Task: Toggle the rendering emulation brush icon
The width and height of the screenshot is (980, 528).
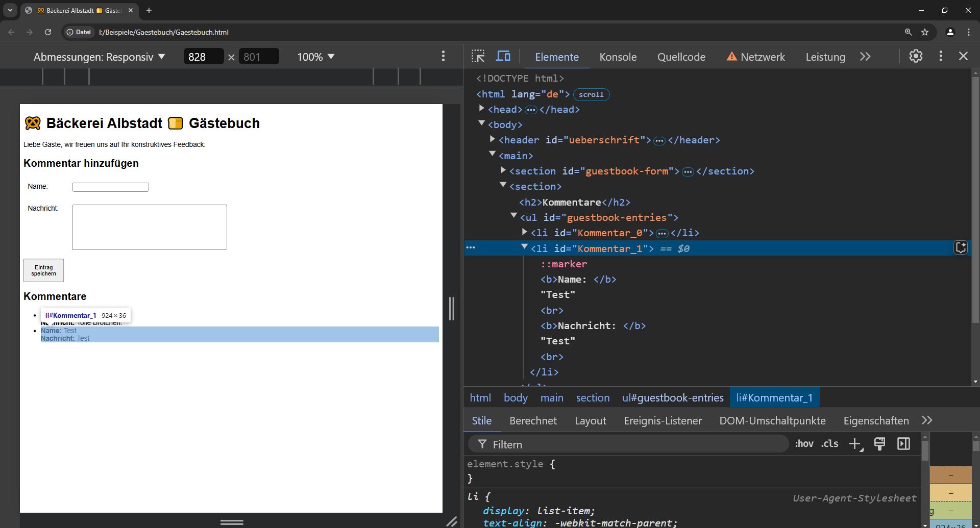Action: coord(879,444)
